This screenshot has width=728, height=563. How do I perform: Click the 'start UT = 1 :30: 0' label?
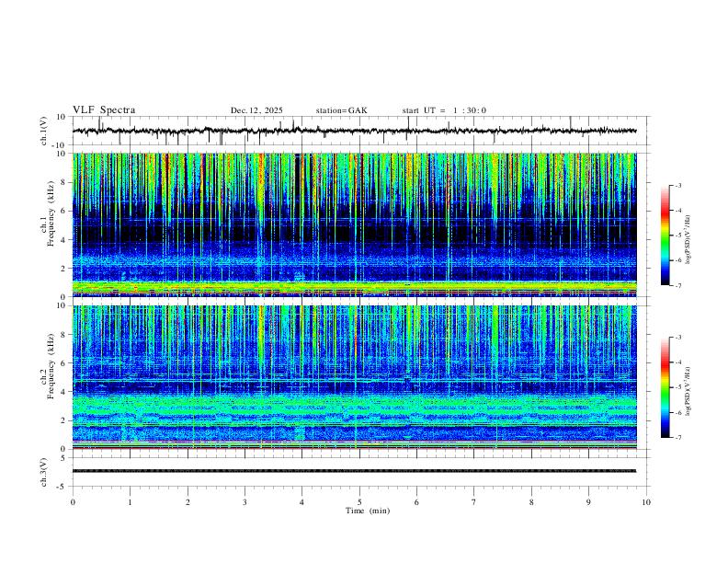tap(444, 110)
